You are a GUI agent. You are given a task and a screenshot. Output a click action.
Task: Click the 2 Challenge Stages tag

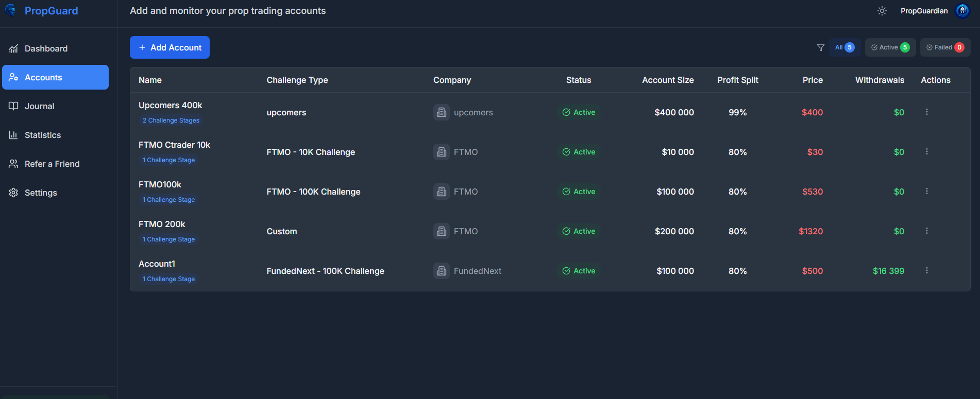[171, 120]
